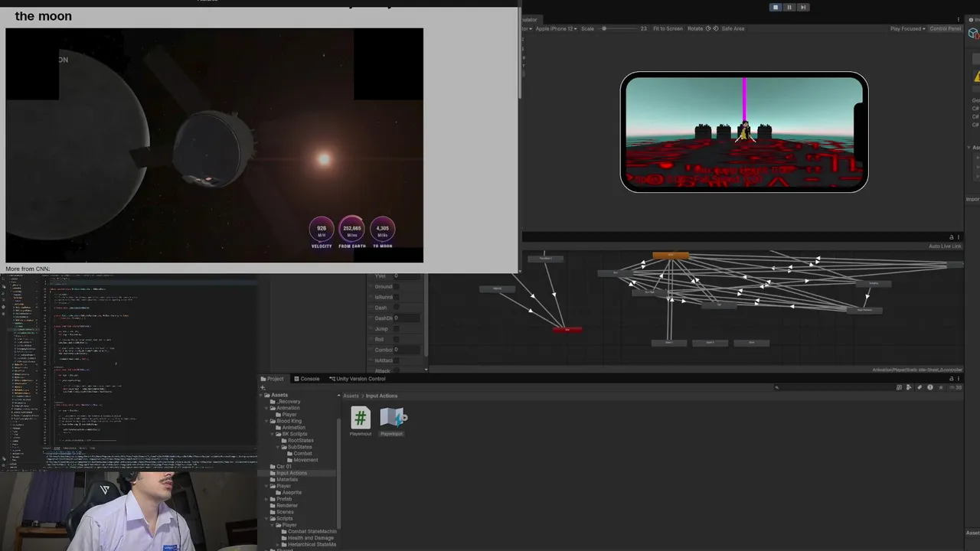Collapse the Blood King folder arrow
The image size is (980, 551).
coord(266,421)
